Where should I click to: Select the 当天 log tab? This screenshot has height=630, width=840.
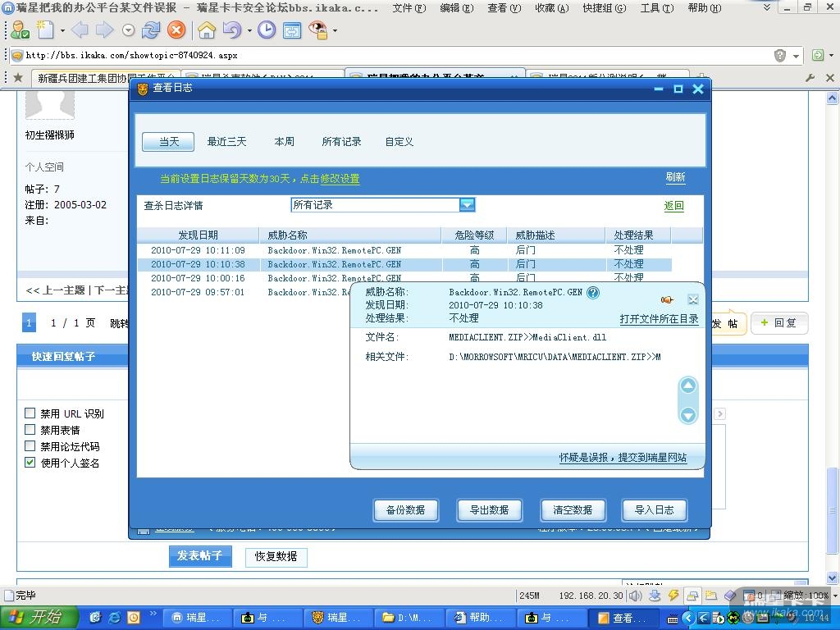click(x=168, y=142)
